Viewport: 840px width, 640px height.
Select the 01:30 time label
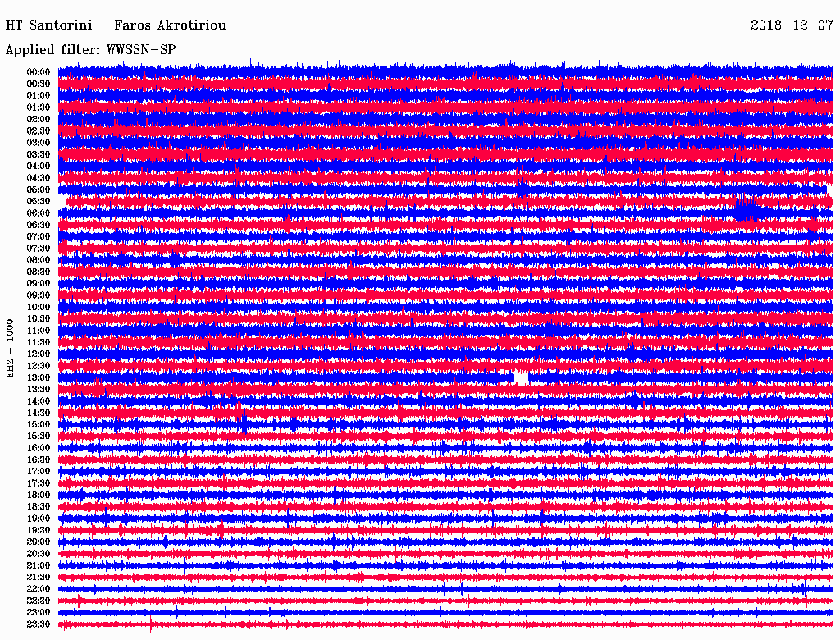click(39, 107)
